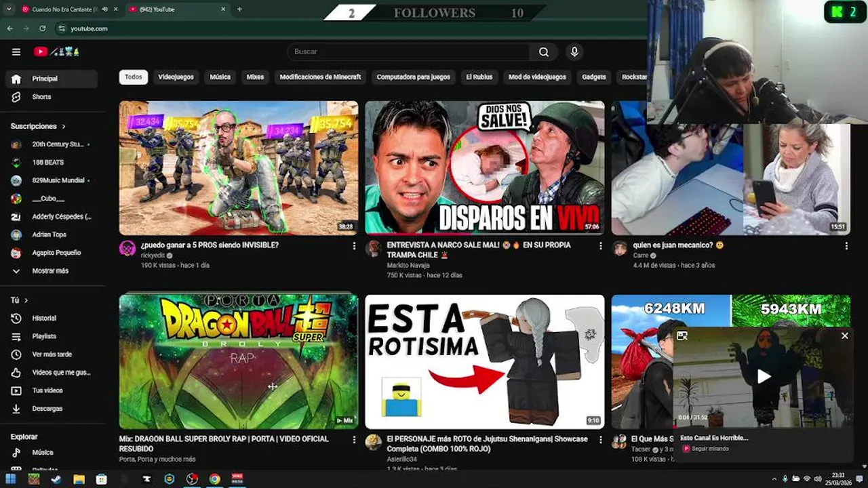Open File Explorer from the taskbar
The height and width of the screenshot is (488, 868).
[79, 479]
